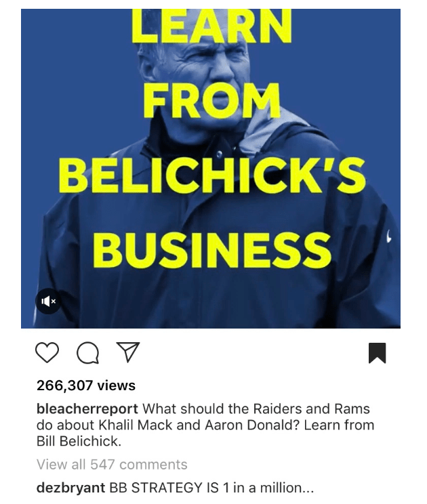Share the post with the paper plane icon
This screenshot has height=504, width=427.
(x=128, y=352)
